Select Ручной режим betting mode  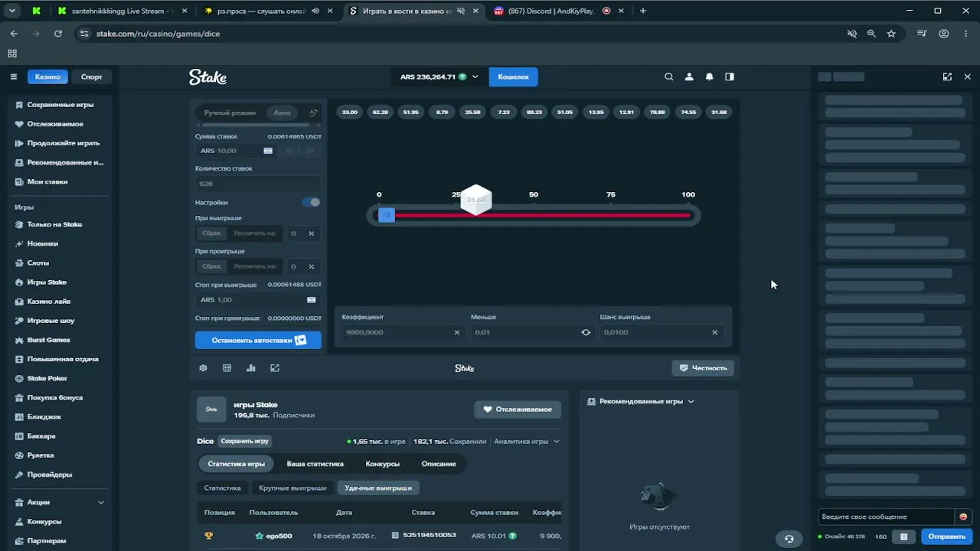[x=230, y=112]
